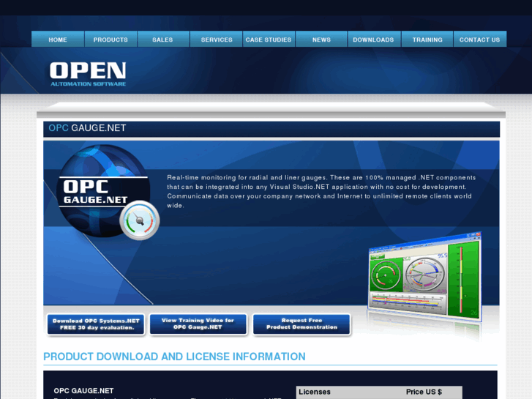The width and height of the screenshot is (532, 399).
Task: Click the Licenses column header
Action: 315,392
